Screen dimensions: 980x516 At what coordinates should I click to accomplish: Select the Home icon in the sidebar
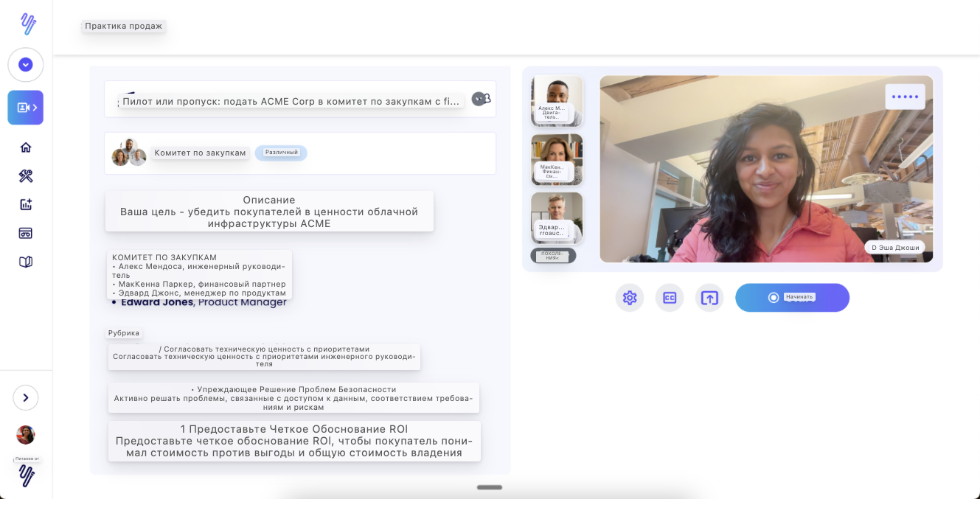click(26, 147)
